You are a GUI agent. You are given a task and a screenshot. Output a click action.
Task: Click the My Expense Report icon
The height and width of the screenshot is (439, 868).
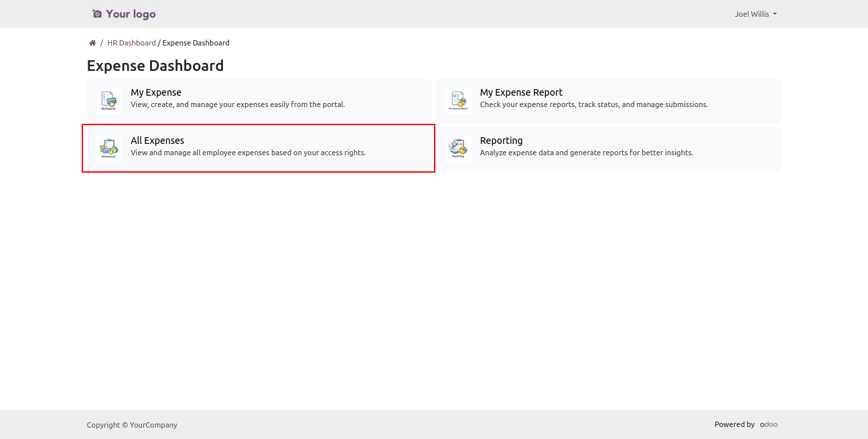[458, 100]
